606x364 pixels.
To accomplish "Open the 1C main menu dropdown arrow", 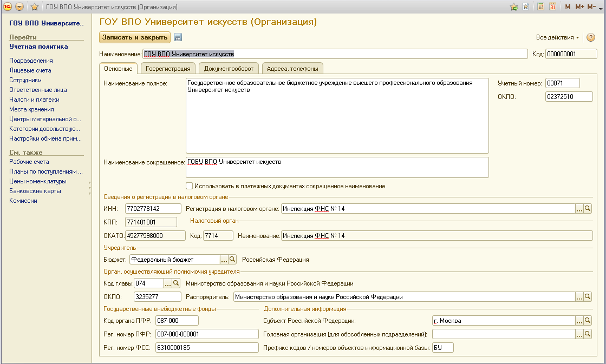I will pyautogui.click(x=19, y=7).
